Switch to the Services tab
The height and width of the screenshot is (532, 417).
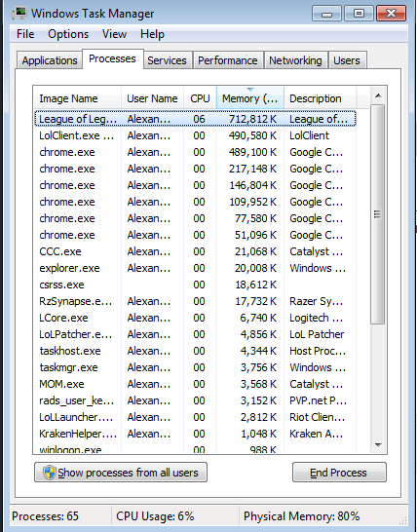coord(167,60)
